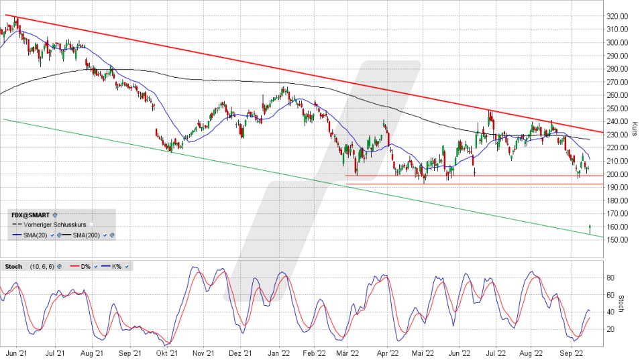Click the Stoch indicator title
This screenshot has height=362, width=644.
[13, 266]
